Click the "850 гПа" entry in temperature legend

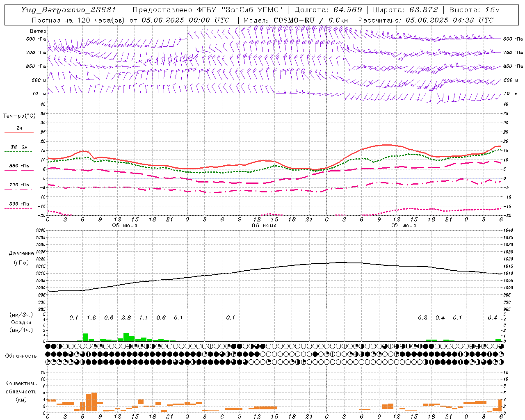19,166
